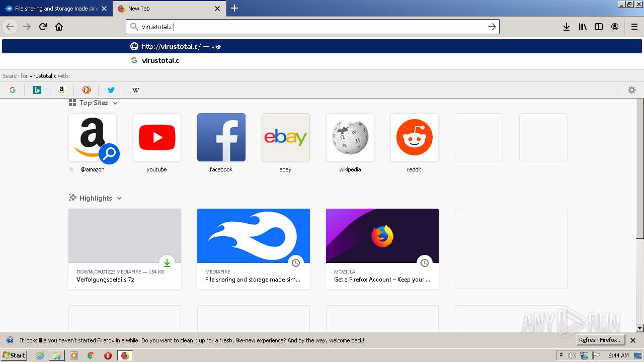The width and height of the screenshot is (644, 362).
Task: Click the history clock icon on the Mozilla card
Action: pyautogui.click(x=425, y=263)
